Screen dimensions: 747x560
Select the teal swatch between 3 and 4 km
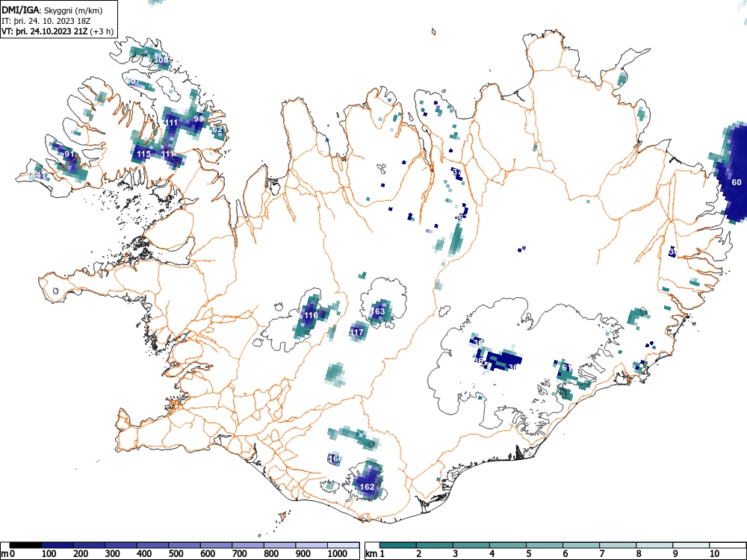(471, 545)
